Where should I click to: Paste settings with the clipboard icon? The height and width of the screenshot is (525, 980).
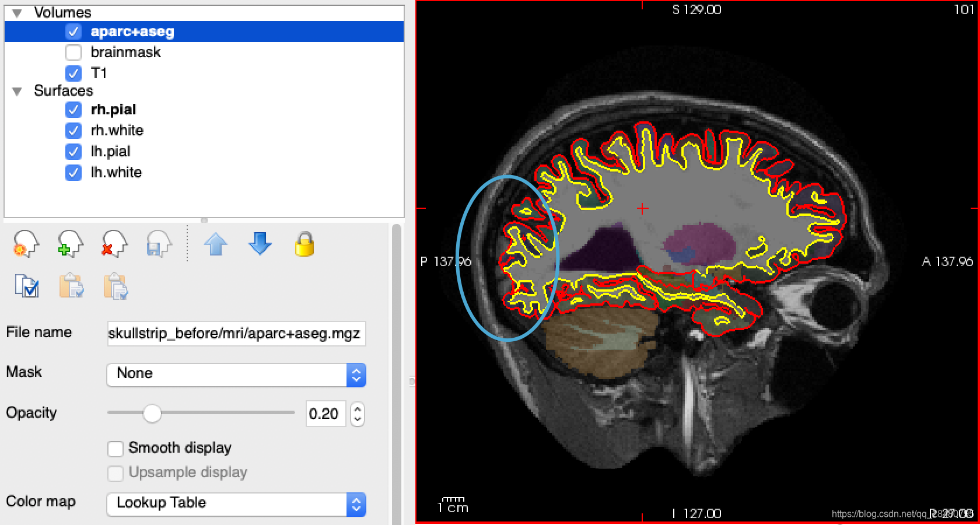(x=71, y=287)
